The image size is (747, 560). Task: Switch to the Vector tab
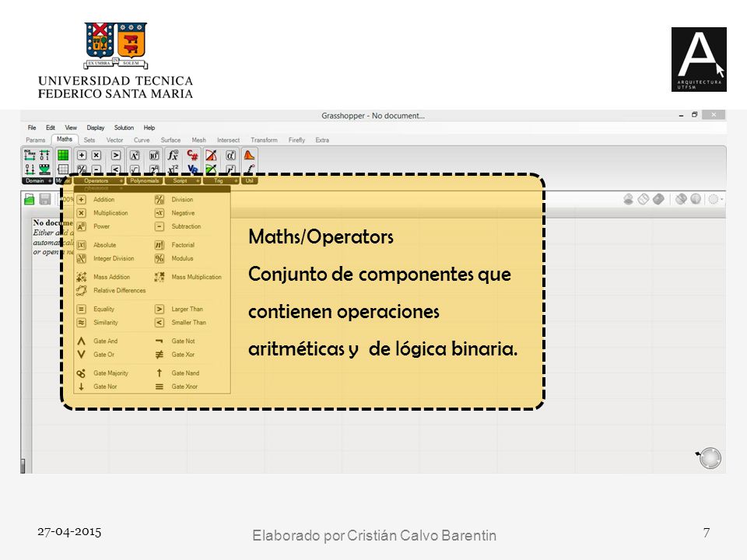[115, 140]
